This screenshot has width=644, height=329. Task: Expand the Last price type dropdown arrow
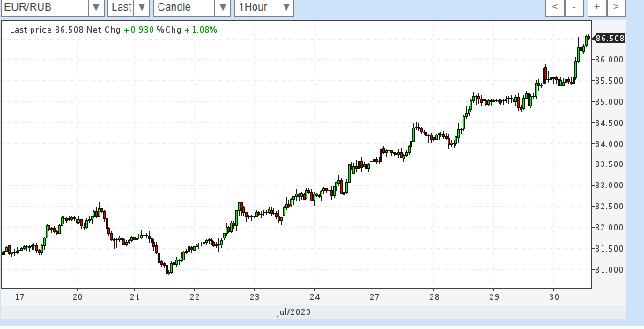point(142,7)
